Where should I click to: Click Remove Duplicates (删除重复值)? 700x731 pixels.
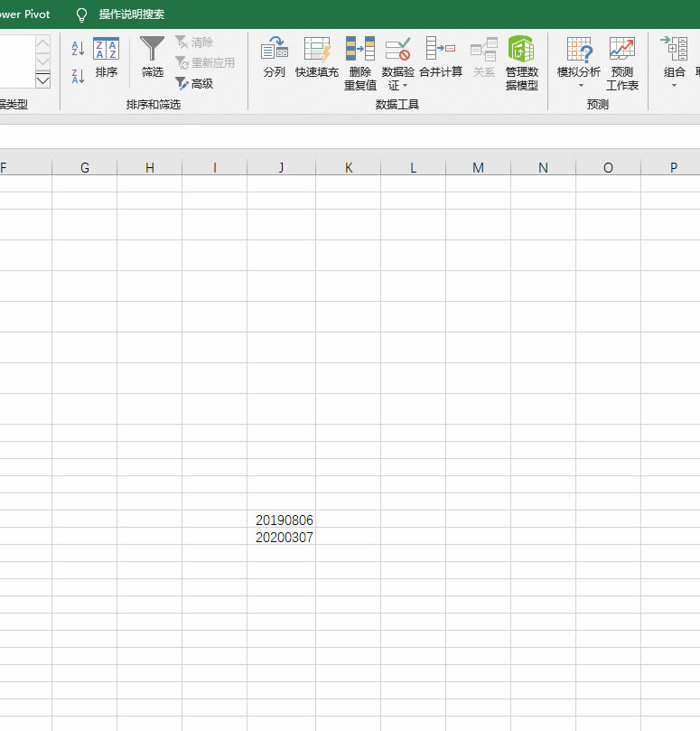(360, 63)
